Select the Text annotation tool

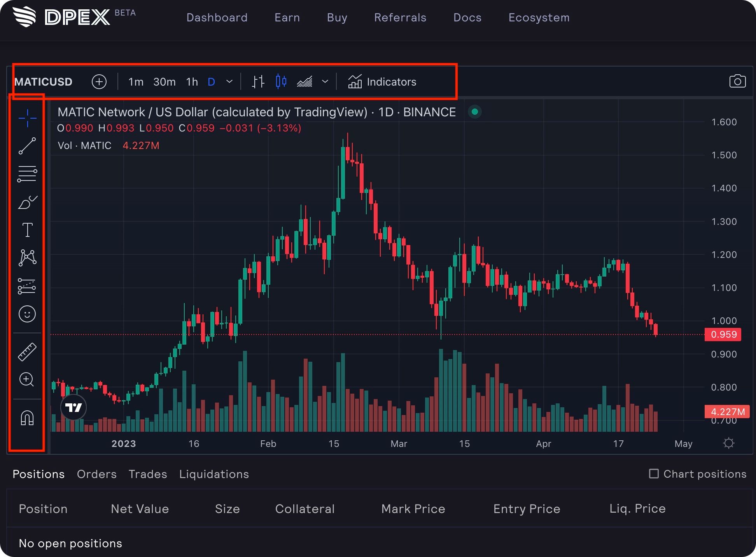point(27,230)
